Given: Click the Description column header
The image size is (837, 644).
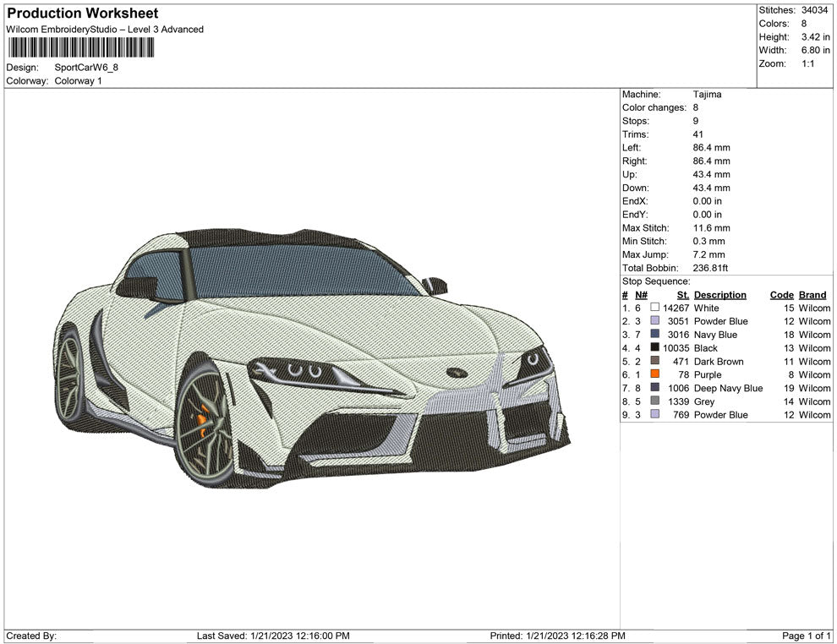Looking at the screenshot, I should tap(719, 295).
